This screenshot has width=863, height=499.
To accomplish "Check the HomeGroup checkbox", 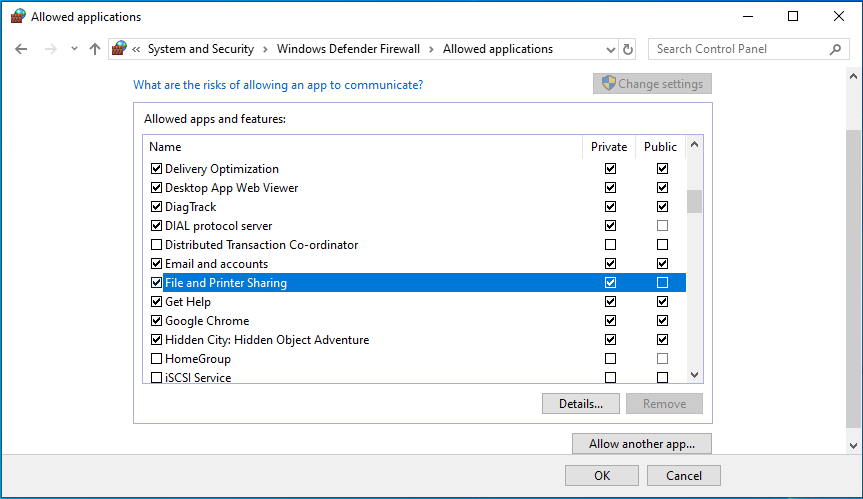I will [156, 359].
